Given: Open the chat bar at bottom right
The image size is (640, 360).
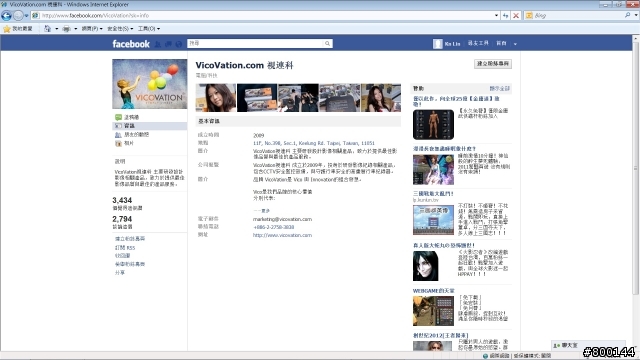Looking at the screenshot, I should [588, 345].
